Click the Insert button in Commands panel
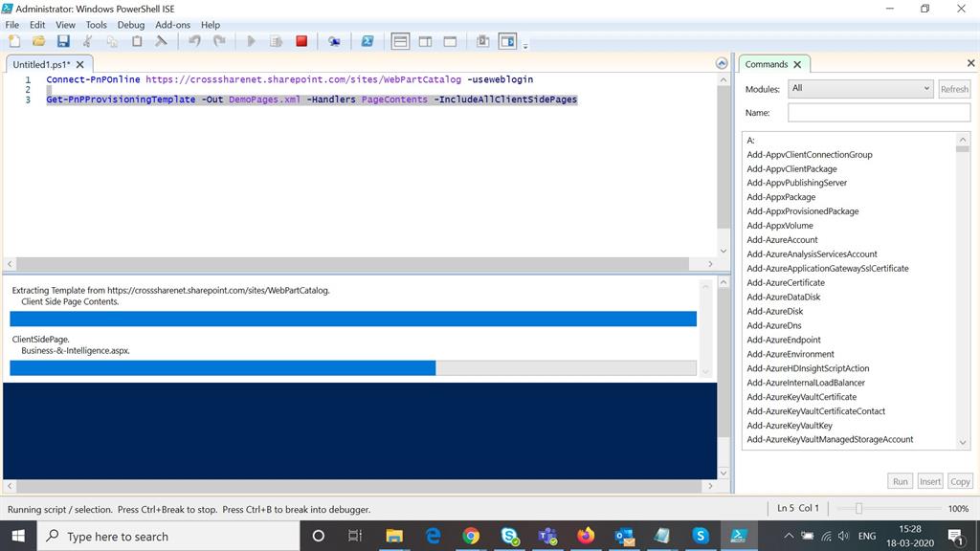The height and width of the screenshot is (551, 980). tap(930, 481)
